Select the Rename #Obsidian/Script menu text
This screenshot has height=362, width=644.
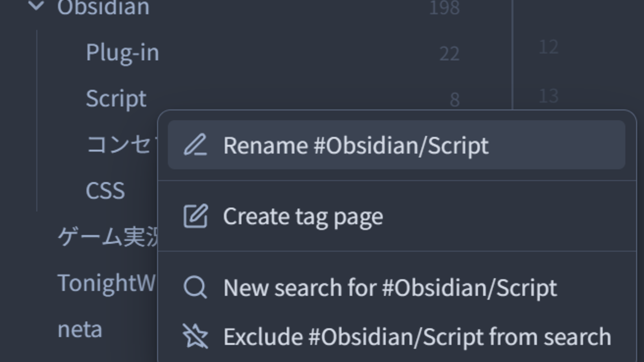pyautogui.click(x=356, y=145)
